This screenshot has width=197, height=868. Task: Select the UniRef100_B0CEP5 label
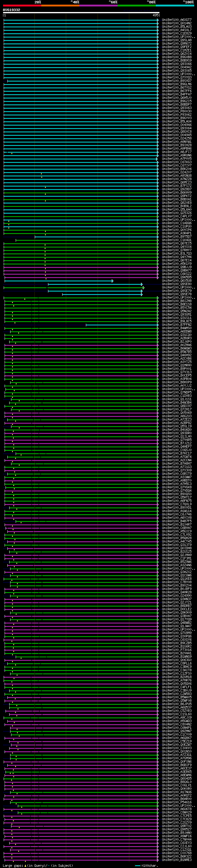[x=177, y=375]
